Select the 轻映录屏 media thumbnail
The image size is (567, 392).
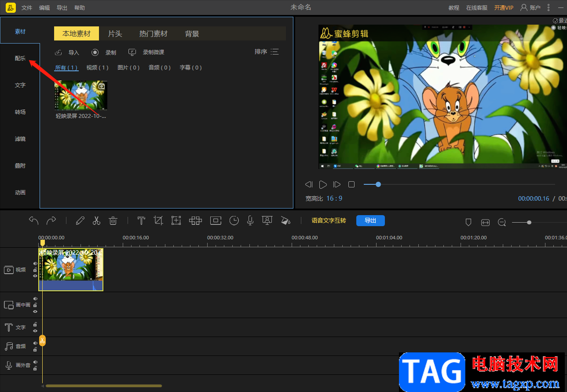tap(81, 95)
